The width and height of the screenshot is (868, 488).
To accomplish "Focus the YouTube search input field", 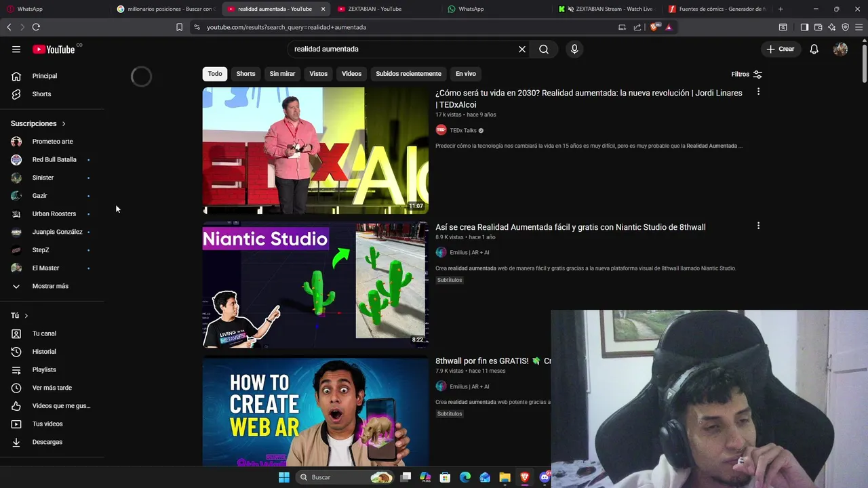I will click(x=403, y=49).
